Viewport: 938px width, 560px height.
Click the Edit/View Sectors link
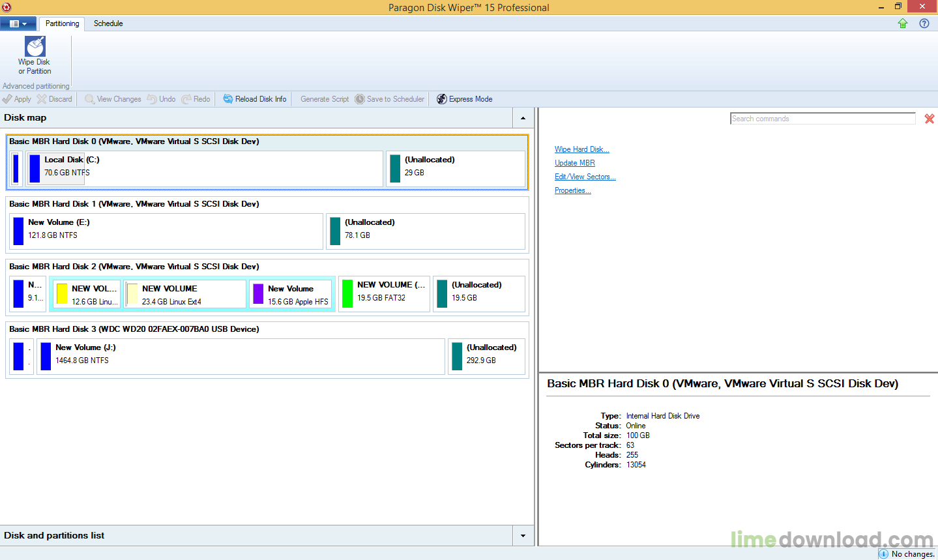[585, 177]
